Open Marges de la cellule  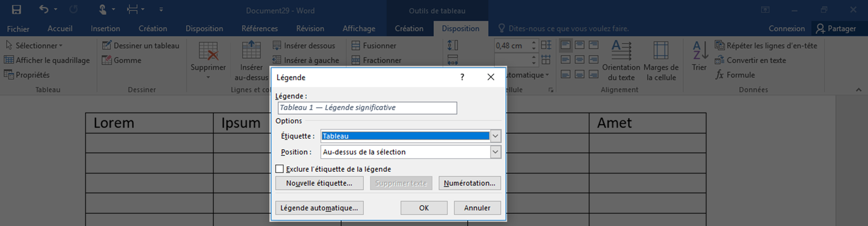(x=661, y=61)
